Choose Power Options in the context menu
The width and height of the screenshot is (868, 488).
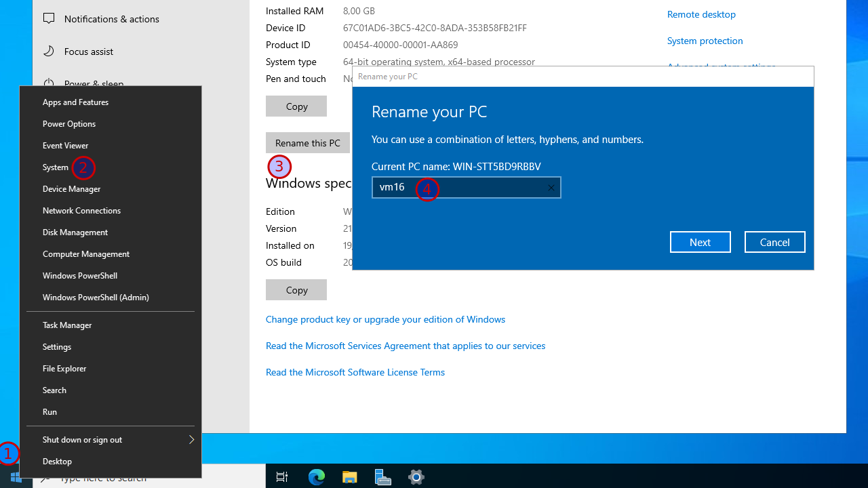(x=111, y=124)
